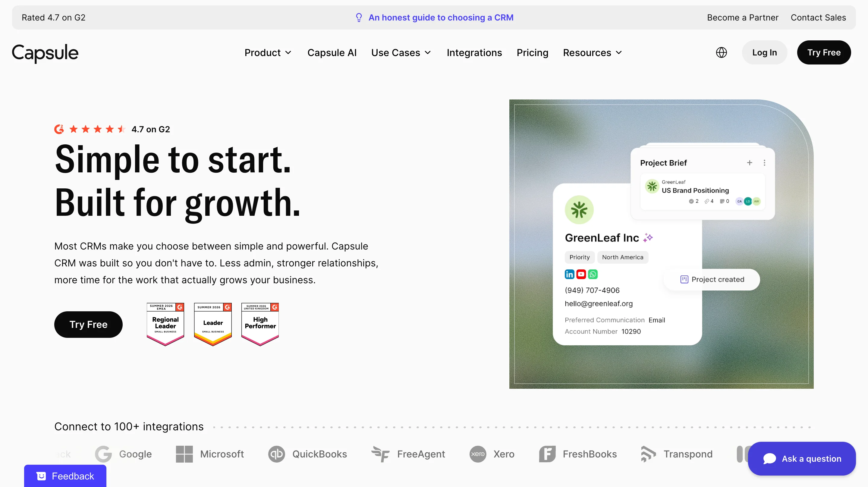The width and height of the screenshot is (868, 487).
Task: Click the Capsule logo
Action: coord(45,53)
